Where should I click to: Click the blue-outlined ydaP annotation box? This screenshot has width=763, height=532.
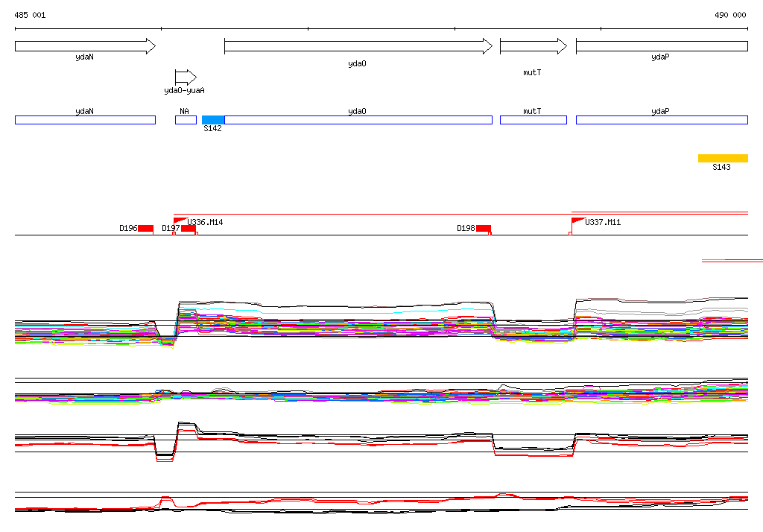(x=661, y=120)
